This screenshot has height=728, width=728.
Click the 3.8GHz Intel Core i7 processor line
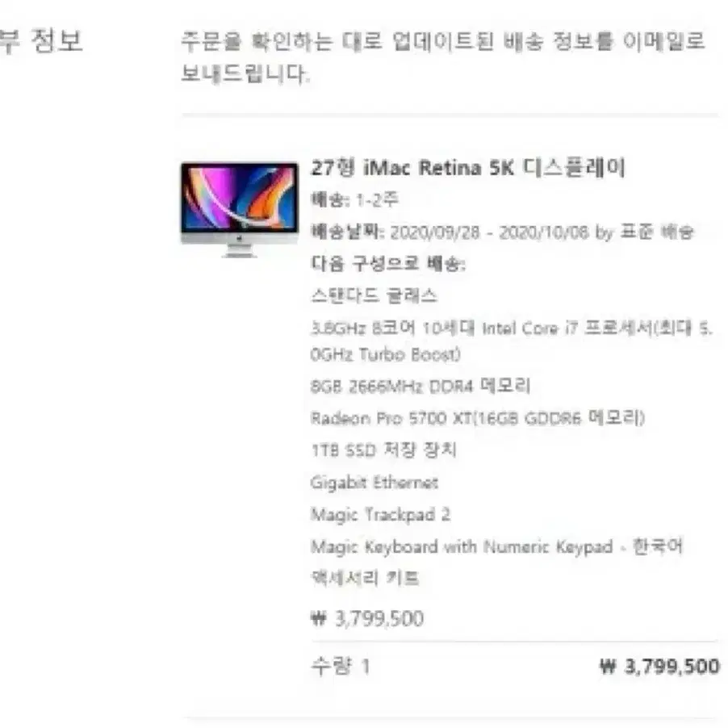point(511,328)
